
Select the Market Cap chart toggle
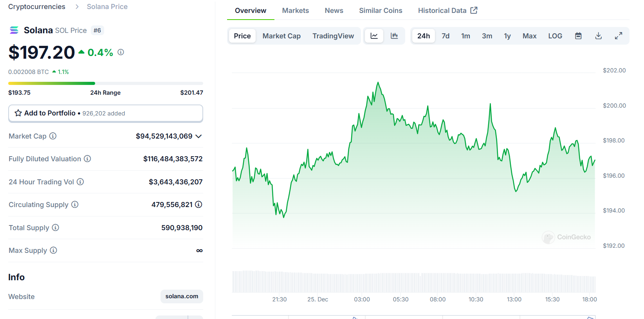coord(281,36)
